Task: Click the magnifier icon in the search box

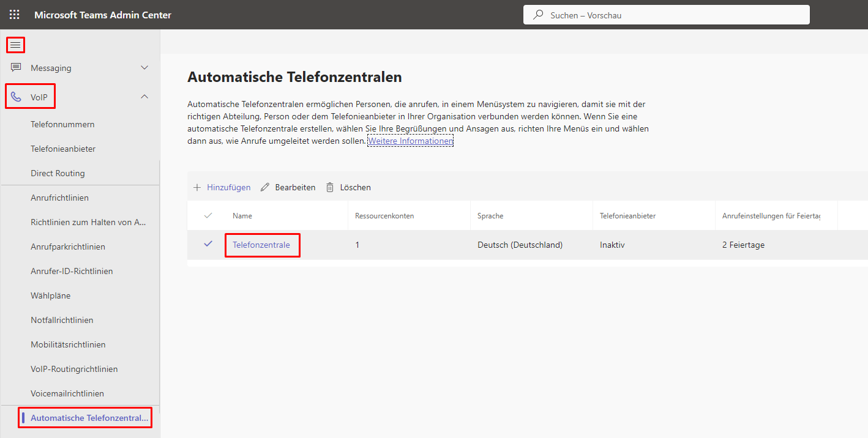Action: pyautogui.click(x=538, y=15)
